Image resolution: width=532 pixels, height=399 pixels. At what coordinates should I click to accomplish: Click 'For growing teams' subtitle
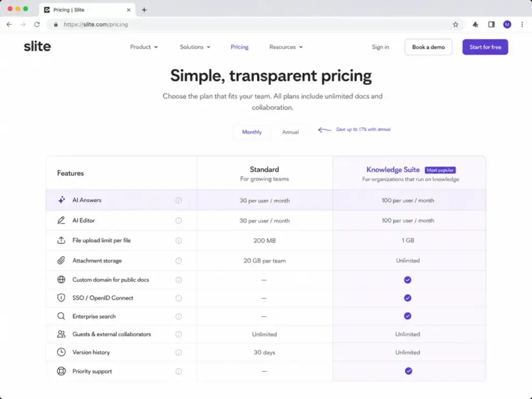(264, 179)
